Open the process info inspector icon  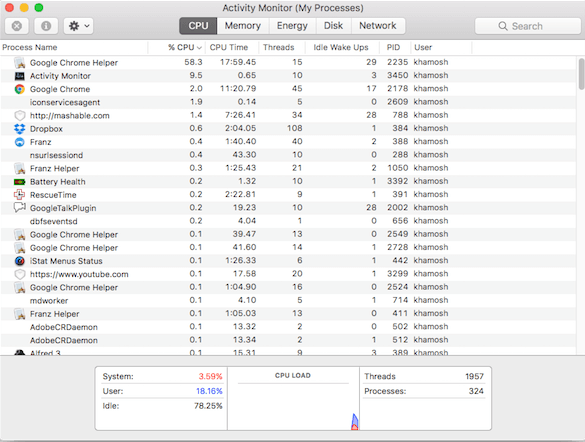46,26
